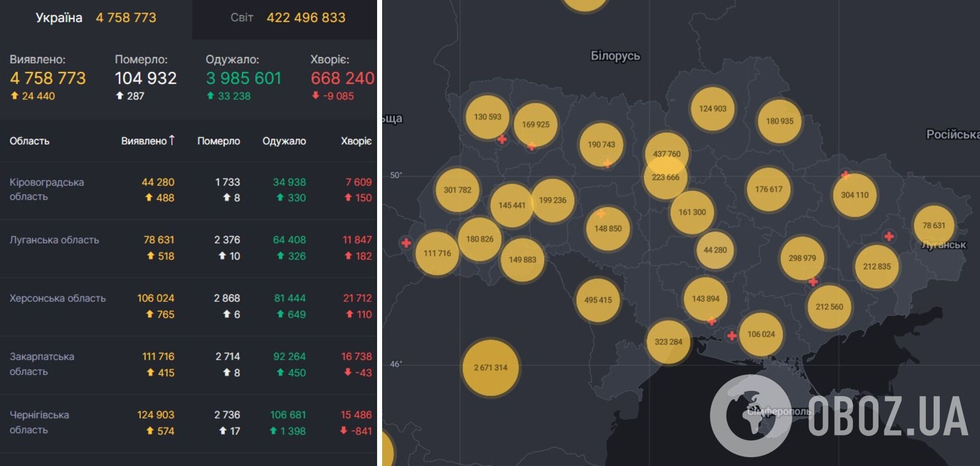Select Херсонська область row
This screenshot has width=980, height=466.
189,307
